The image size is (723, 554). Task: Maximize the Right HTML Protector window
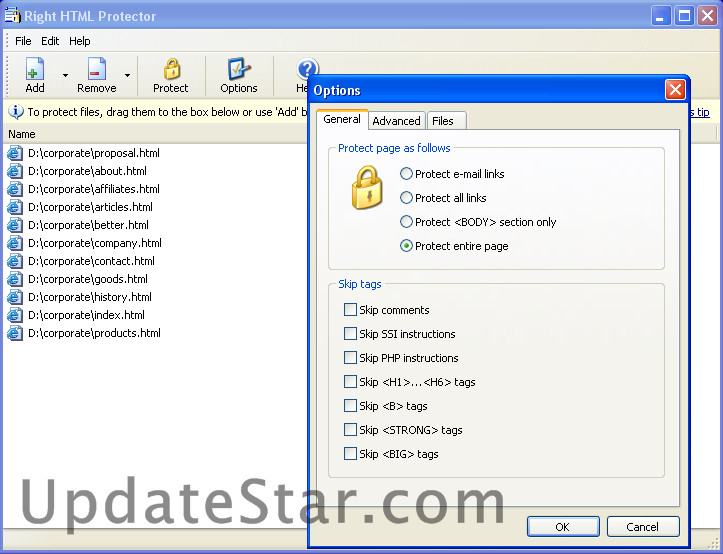[x=684, y=16]
